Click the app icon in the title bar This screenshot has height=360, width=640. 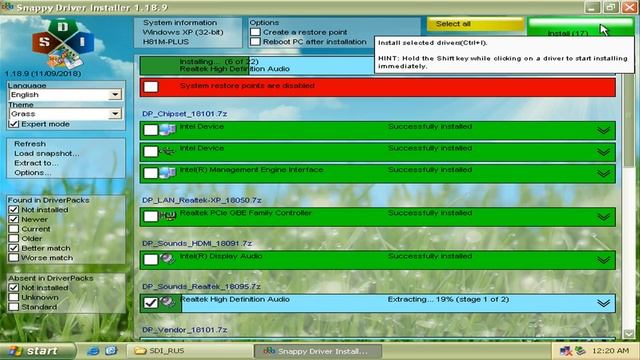7,7
